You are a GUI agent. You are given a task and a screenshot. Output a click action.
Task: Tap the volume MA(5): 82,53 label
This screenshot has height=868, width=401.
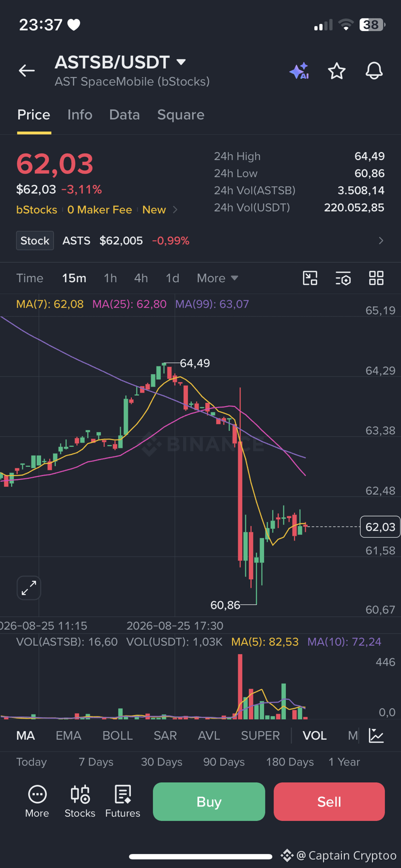point(265,642)
